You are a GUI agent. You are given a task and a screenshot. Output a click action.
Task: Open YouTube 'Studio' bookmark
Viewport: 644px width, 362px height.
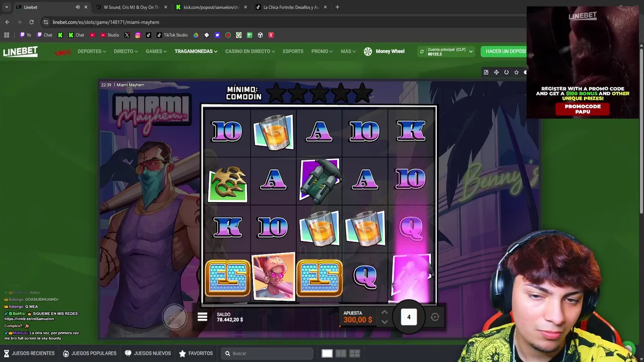[110, 35]
